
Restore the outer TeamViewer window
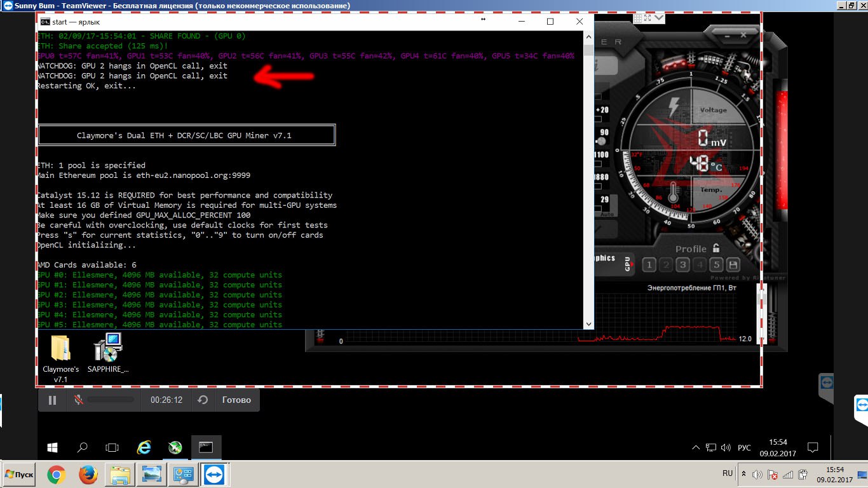click(x=851, y=5)
